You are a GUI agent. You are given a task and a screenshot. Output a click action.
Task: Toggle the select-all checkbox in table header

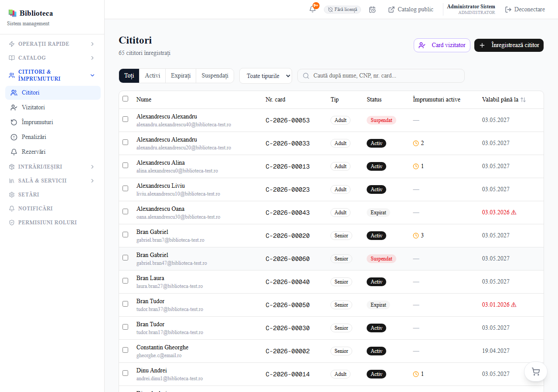[x=126, y=99]
